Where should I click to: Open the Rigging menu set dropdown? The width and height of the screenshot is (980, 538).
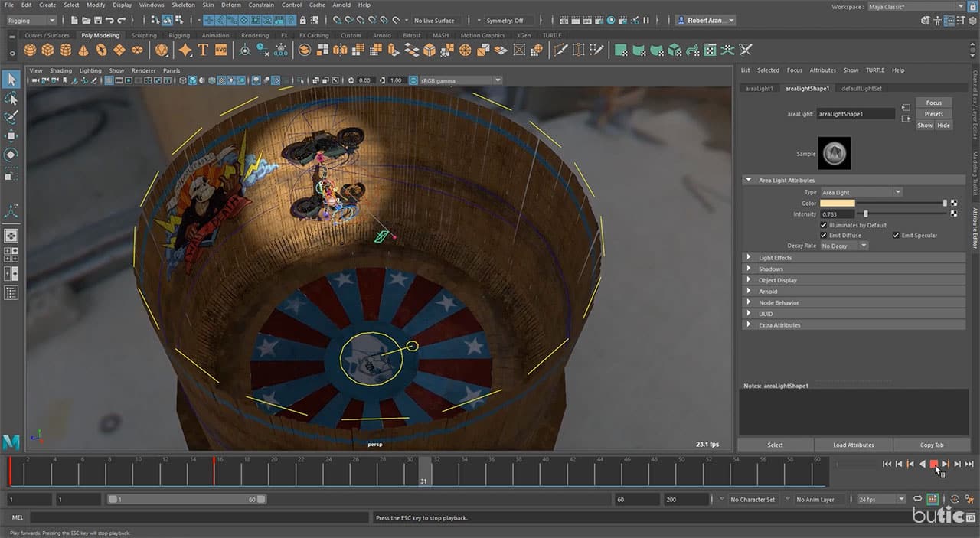31,21
